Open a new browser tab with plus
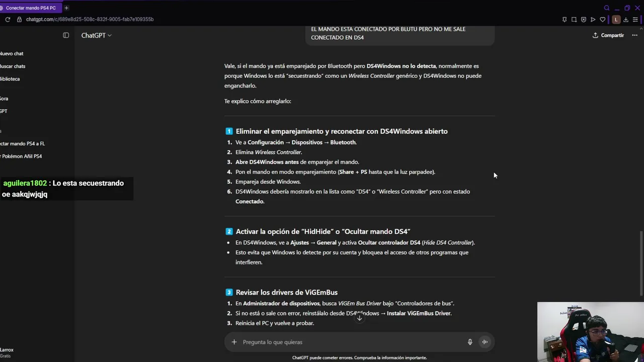Viewport: 644px width, 362px height. 66,8
